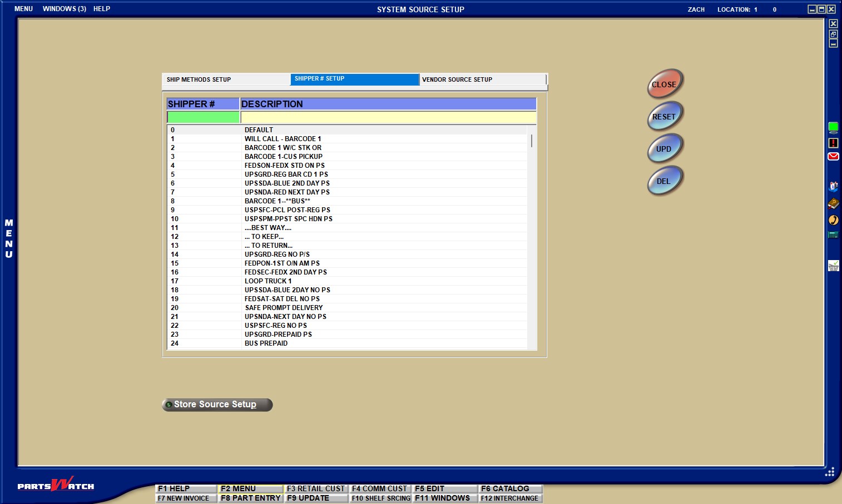This screenshot has width=842, height=504.
Task: Open the orange telephone icon
Action: [x=833, y=220]
